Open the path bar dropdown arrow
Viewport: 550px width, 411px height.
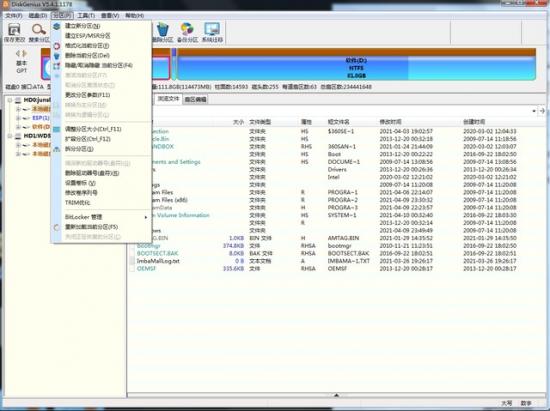(534, 111)
